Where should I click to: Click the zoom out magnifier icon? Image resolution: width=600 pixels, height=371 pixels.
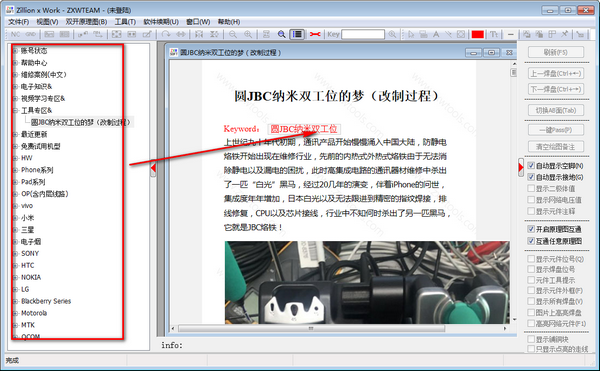(x=233, y=34)
